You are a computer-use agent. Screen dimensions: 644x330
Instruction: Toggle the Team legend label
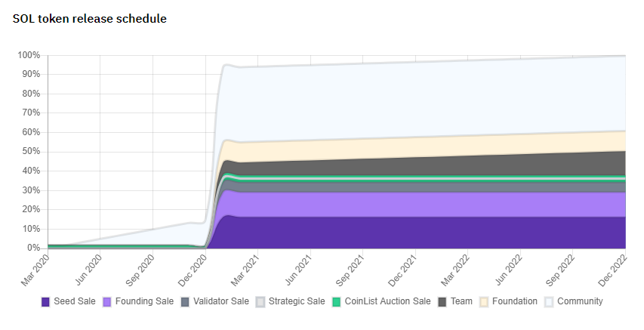pos(461,301)
